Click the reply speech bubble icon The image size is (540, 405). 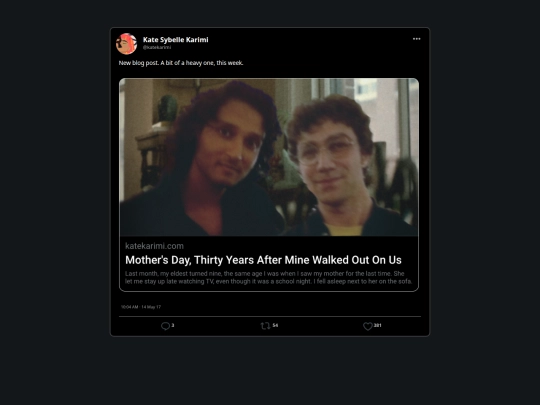165,326
